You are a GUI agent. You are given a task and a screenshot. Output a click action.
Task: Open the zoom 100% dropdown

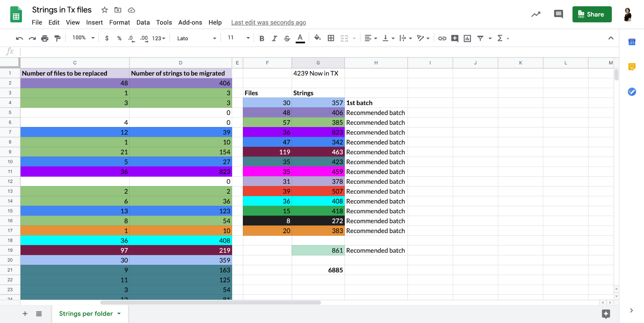click(83, 38)
